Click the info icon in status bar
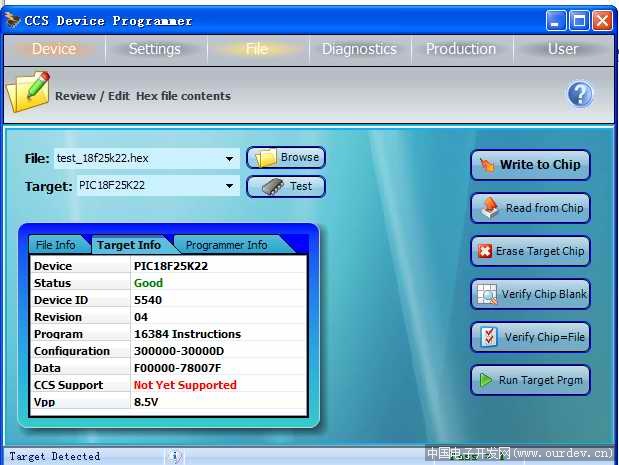The height and width of the screenshot is (465, 619). (x=175, y=456)
